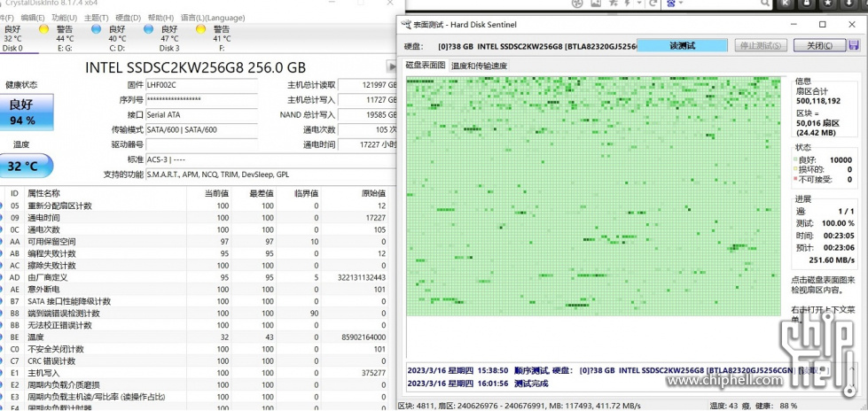Click the 损坏的 legend color swatch
Viewport: 868px width, 411px height.
(795, 169)
